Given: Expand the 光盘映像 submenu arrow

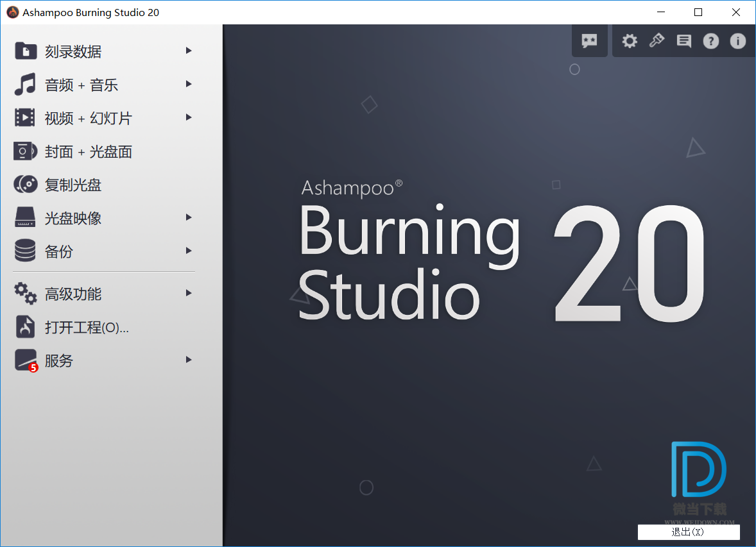Looking at the screenshot, I should pos(189,217).
